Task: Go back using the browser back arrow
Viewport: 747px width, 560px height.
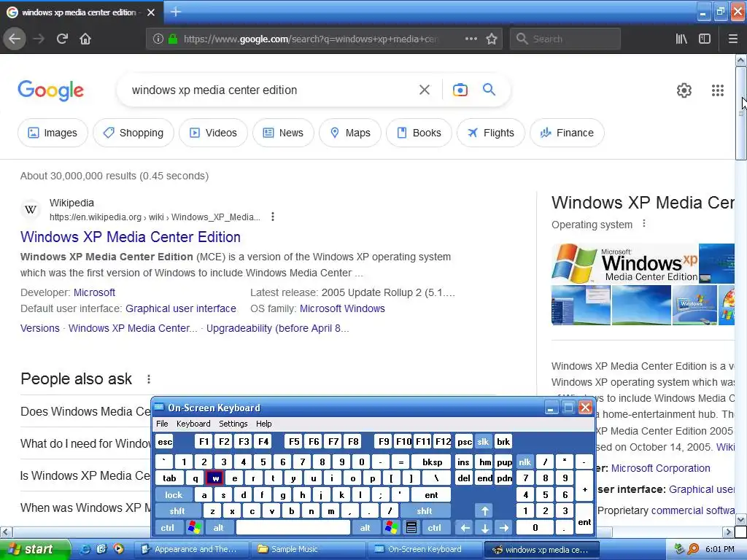Action: (x=15, y=39)
